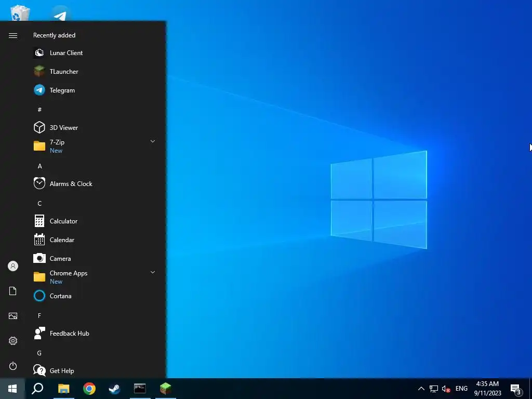
Task: Select the Recycle Bin desktop icon
Action: pos(20,13)
